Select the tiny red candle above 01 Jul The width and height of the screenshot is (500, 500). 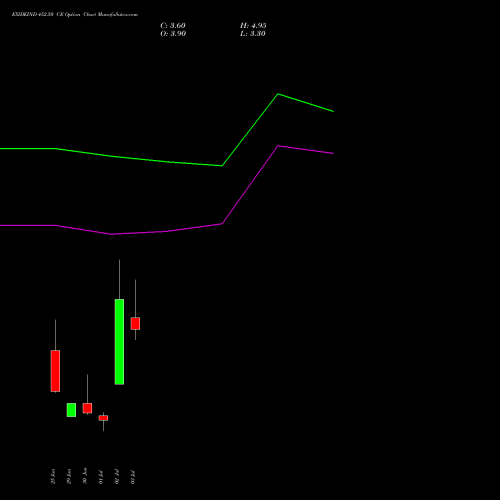(103, 418)
